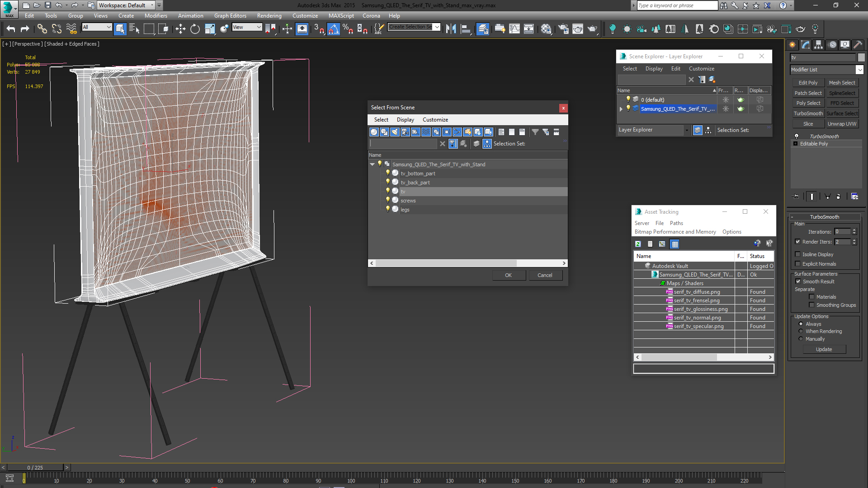This screenshot has height=488, width=868.
Task: Open the MAXScript menu
Action: (341, 15)
